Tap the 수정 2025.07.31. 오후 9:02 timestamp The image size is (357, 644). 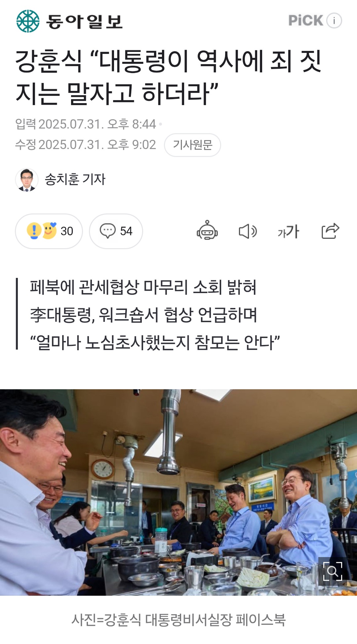click(x=86, y=145)
